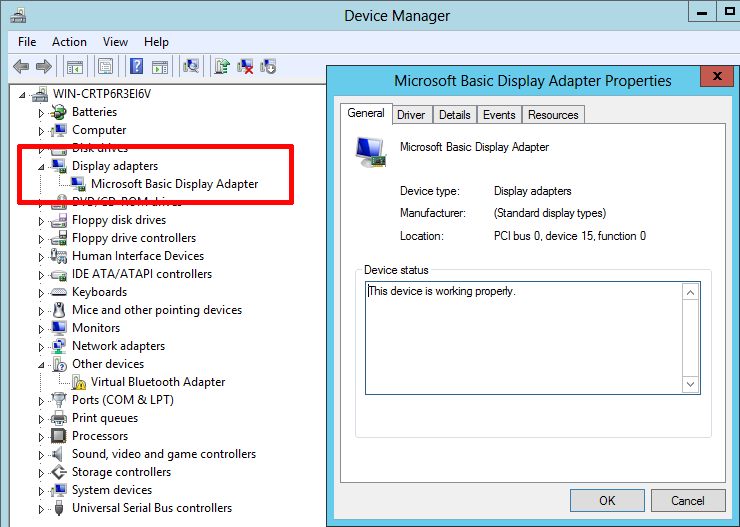Select the System devices label
Image resolution: width=740 pixels, height=527 pixels.
(x=112, y=490)
